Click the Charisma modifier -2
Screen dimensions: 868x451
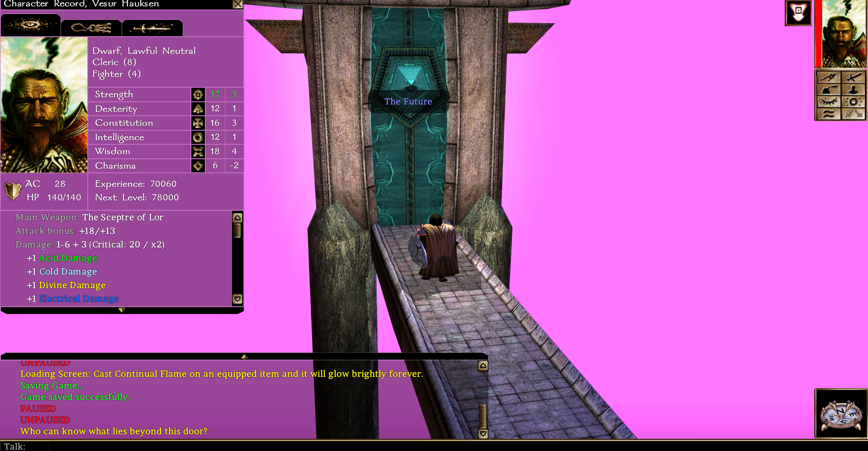pyautogui.click(x=234, y=166)
